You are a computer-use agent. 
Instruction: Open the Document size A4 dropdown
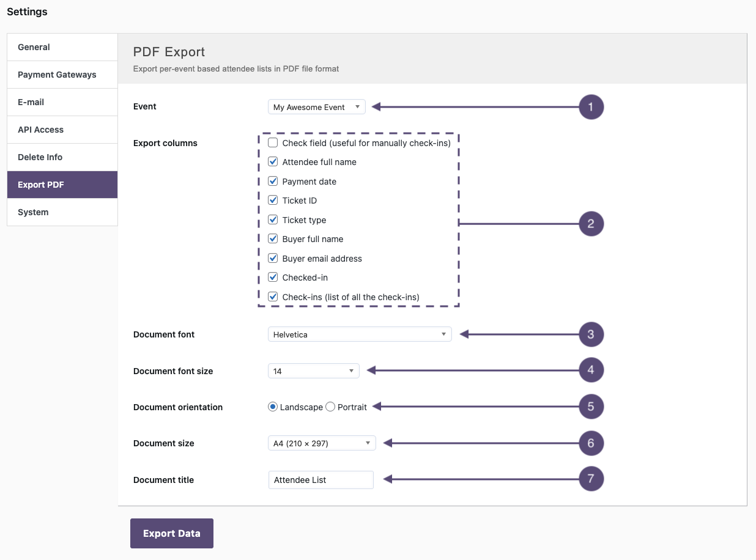(x=321, y=443)
